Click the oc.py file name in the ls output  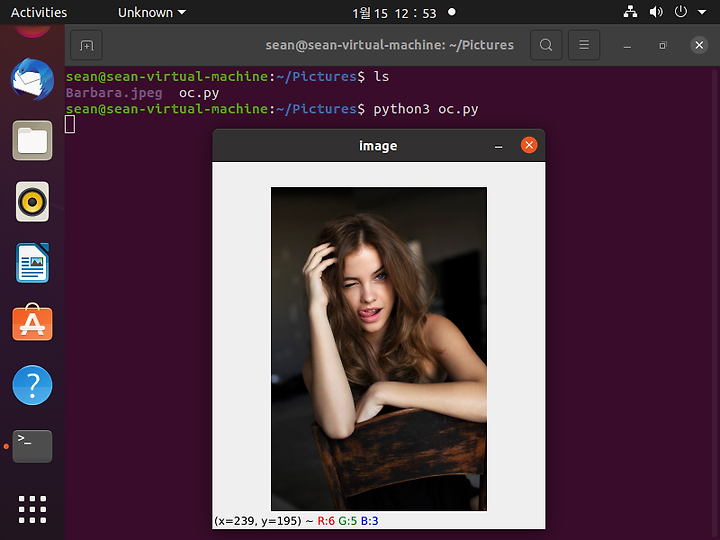pyautogui.click(x=199, y=93)
